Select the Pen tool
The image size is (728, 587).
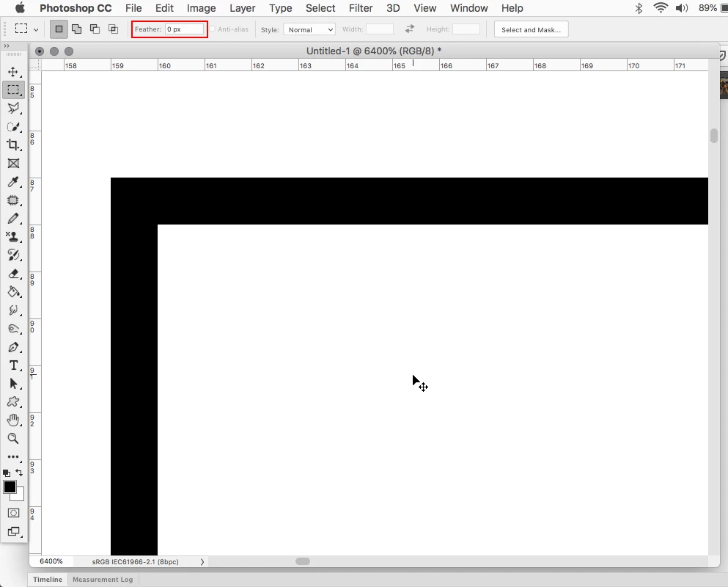[13, 347]
